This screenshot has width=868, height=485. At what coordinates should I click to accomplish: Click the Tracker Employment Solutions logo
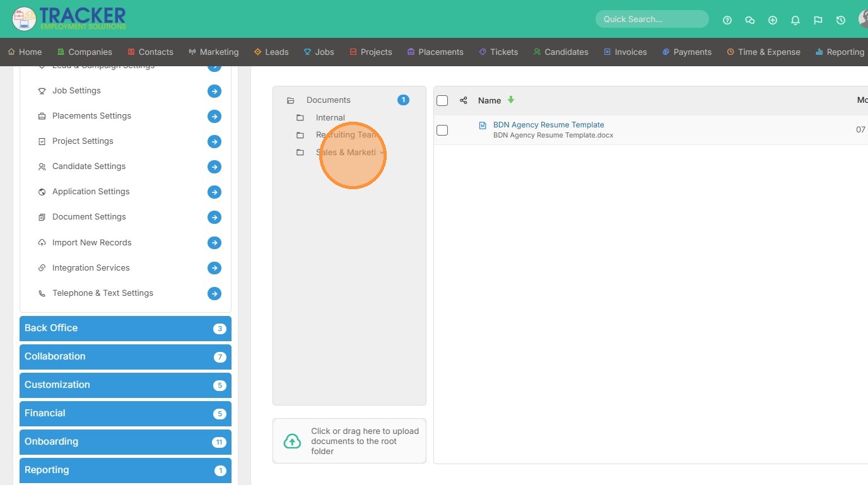(x=69, y=19)
